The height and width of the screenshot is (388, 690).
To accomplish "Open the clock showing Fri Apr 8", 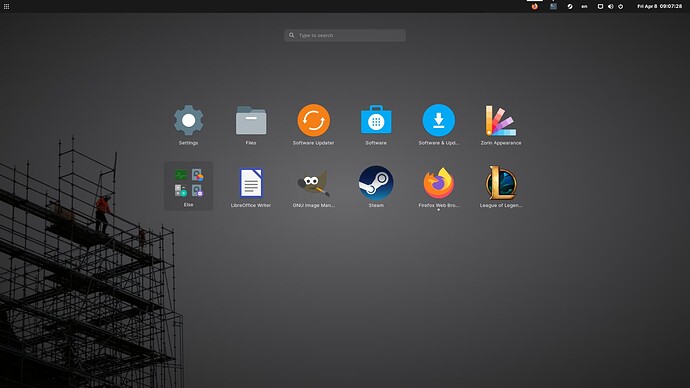I will tap(659, 6).
